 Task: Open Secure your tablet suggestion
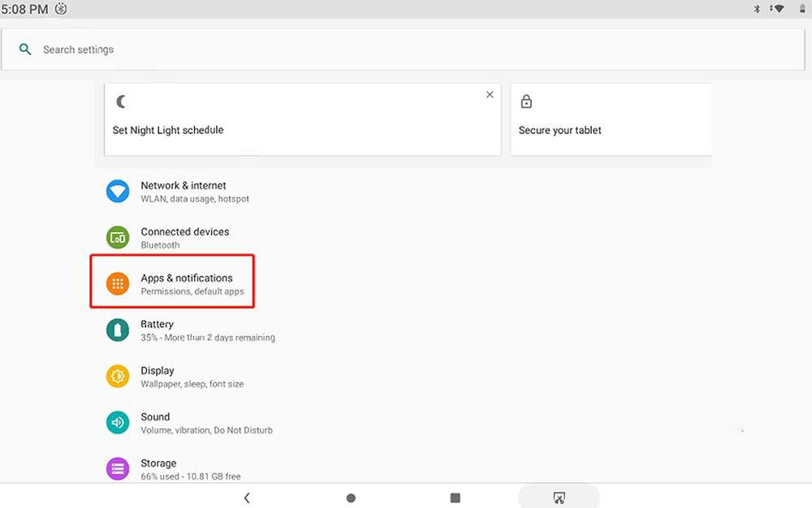[611, 119]
